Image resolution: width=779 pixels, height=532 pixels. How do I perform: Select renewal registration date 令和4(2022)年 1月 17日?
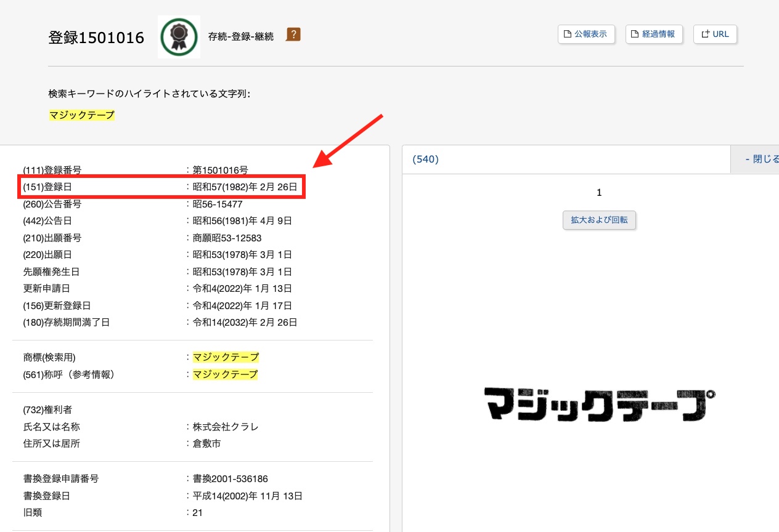[x=242, y=305]
